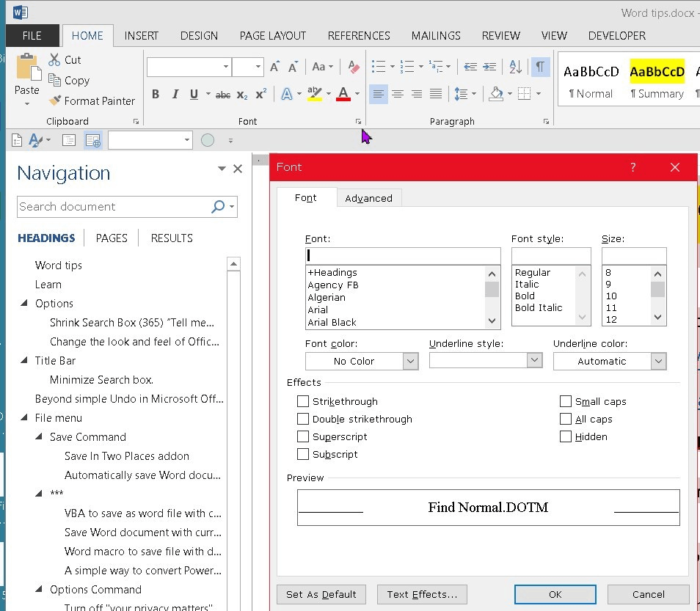Toggle Italic formatting in ribbon
This screenshot has width=700, height=611.
coord(175,94)
